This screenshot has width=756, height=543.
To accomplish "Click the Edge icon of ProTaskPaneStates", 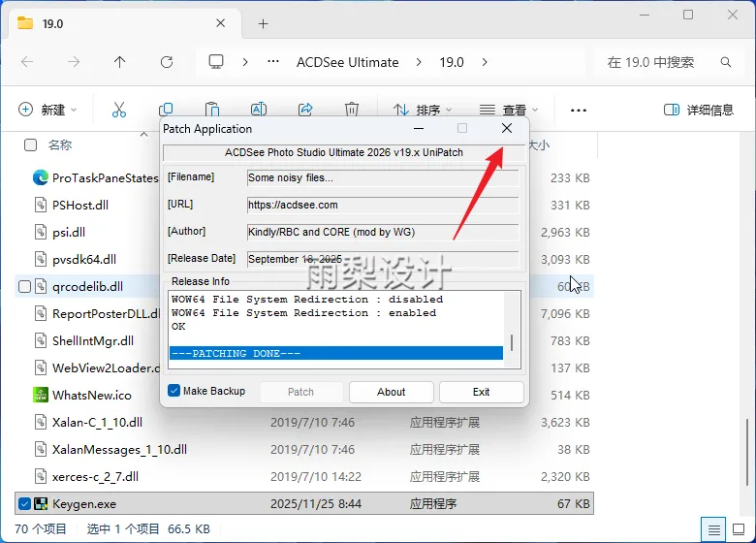I will (x=41, y=178).
